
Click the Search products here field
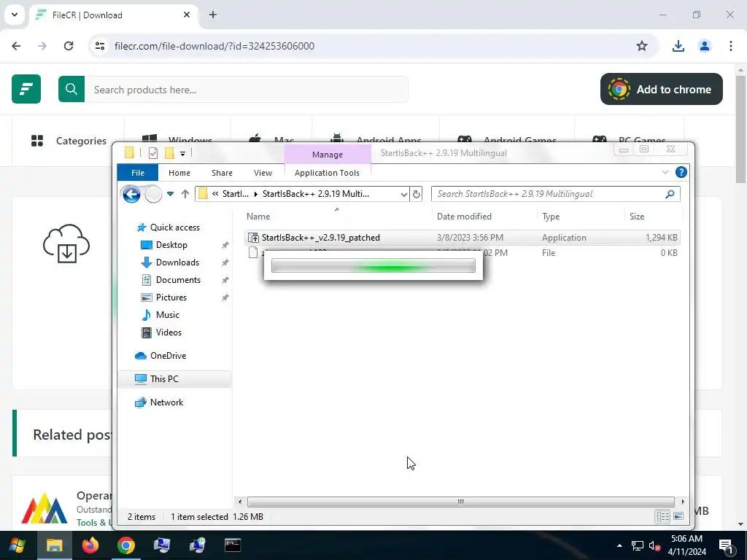pos(247,90)
